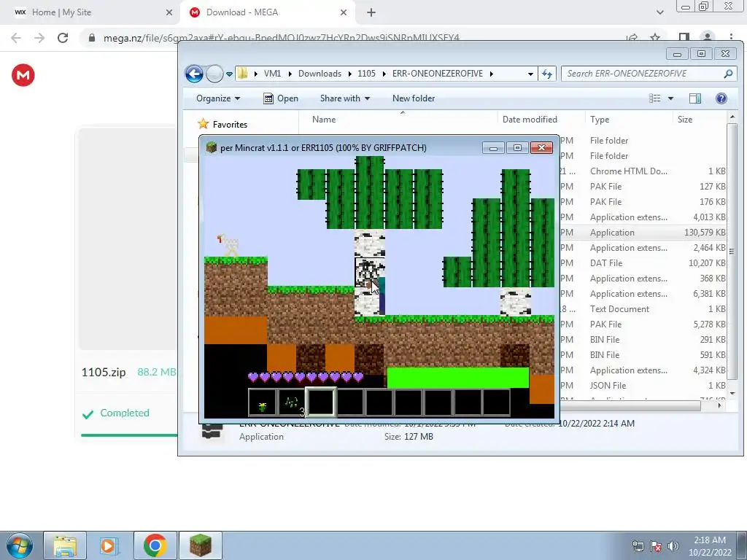The height and width of the screenshot is (560, 747).
Task: Click the Explorer forward navigation arrow
Action: point(215,74)
